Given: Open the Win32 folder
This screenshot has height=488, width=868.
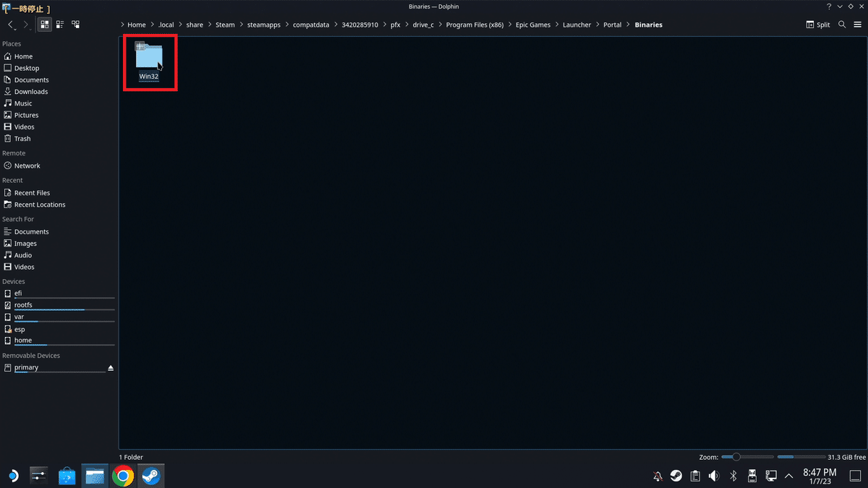Looking at the screenshot, I should pos(149,62).
